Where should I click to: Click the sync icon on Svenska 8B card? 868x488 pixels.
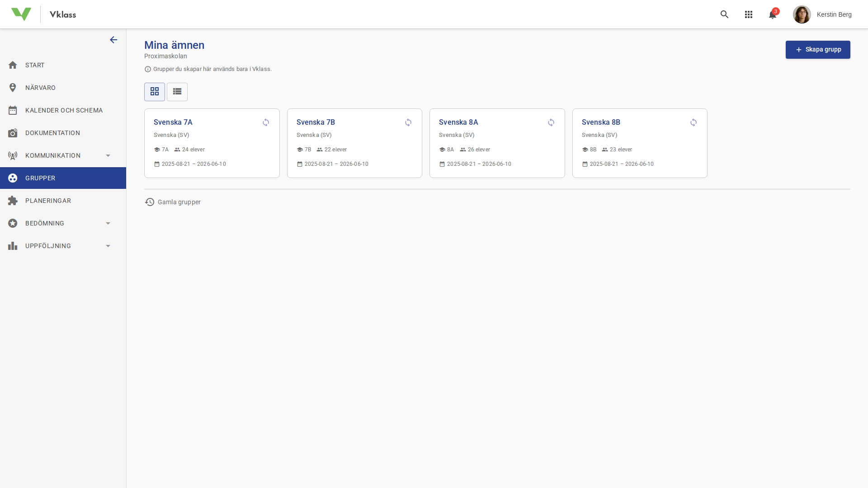(693, 122)
